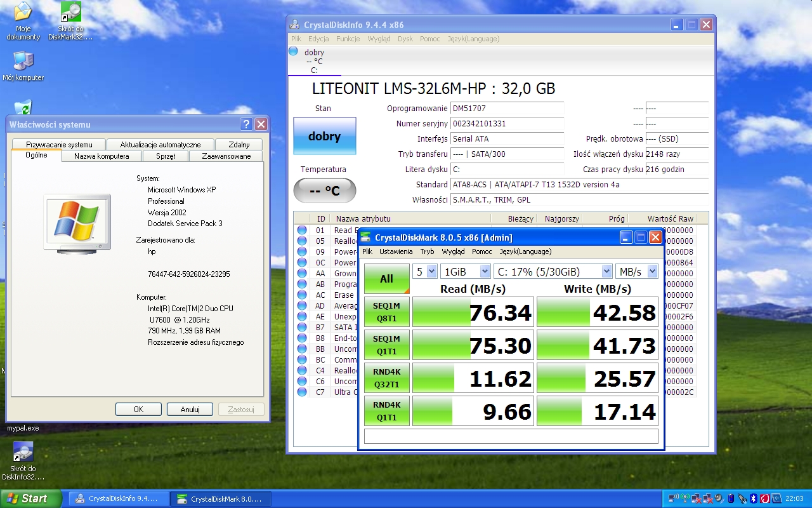Open the test size dropdown showing 1GiB
This screenshot has width=812, height=508.
tap(466, 272)
